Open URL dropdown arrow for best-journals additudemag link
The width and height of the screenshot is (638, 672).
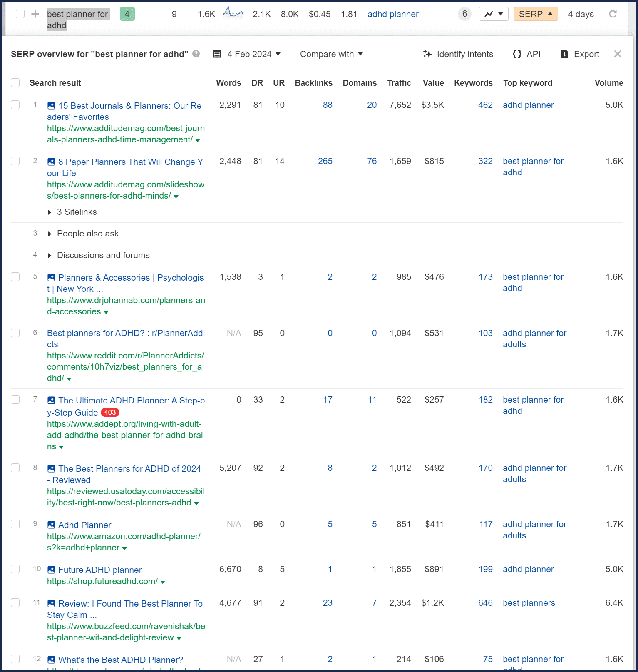pos(198,140)
